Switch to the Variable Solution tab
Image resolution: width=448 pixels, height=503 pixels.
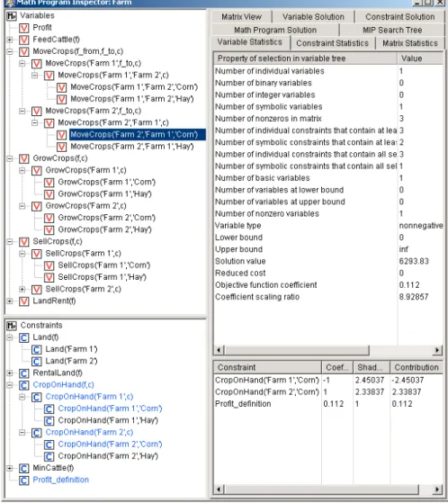click(313, 17)
